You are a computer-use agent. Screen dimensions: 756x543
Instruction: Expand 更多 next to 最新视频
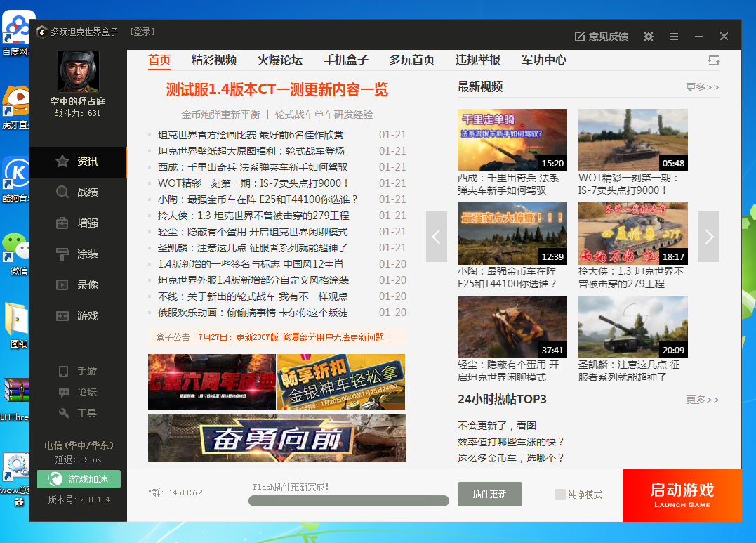pyautogui.click(x=702, y=87)
